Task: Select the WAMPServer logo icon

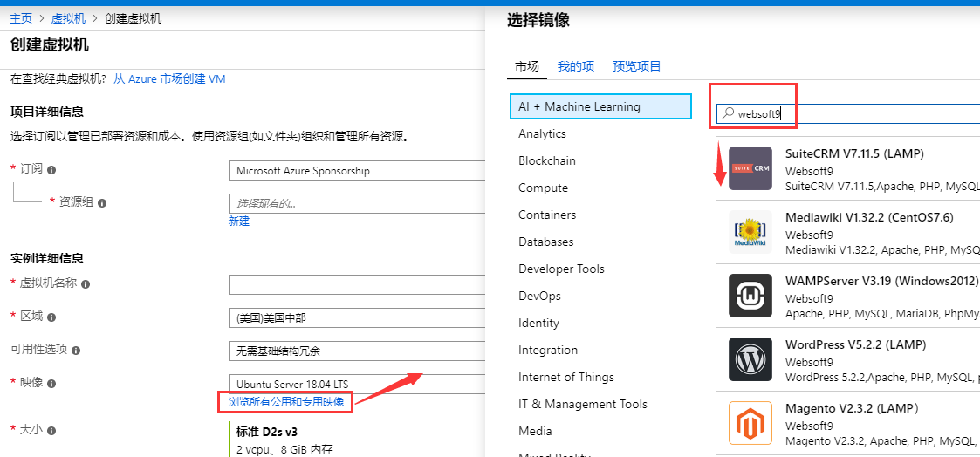Action: [750, 296]
